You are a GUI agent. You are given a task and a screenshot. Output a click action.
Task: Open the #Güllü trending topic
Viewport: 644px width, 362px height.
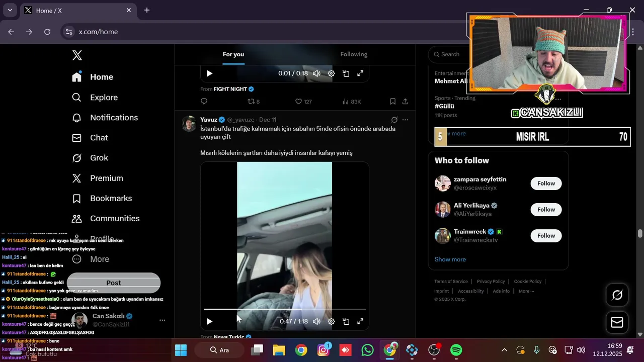444,106
